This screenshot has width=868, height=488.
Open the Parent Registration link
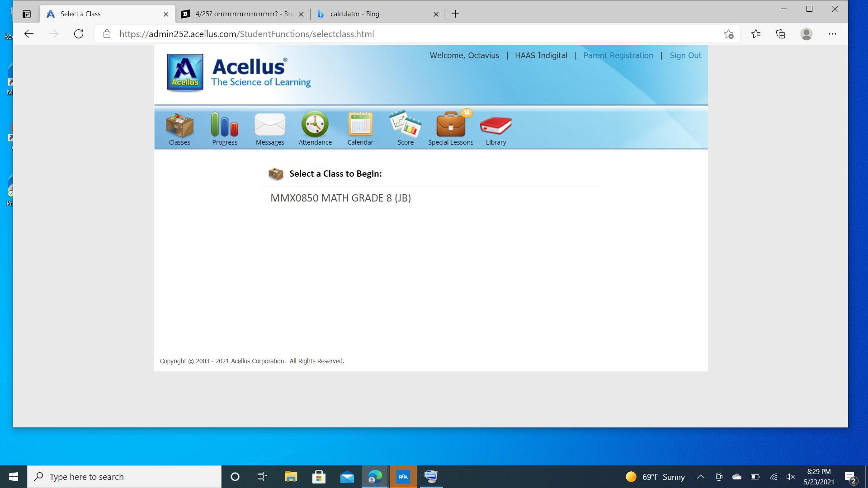pyautogui.click(x=618, y=56)
